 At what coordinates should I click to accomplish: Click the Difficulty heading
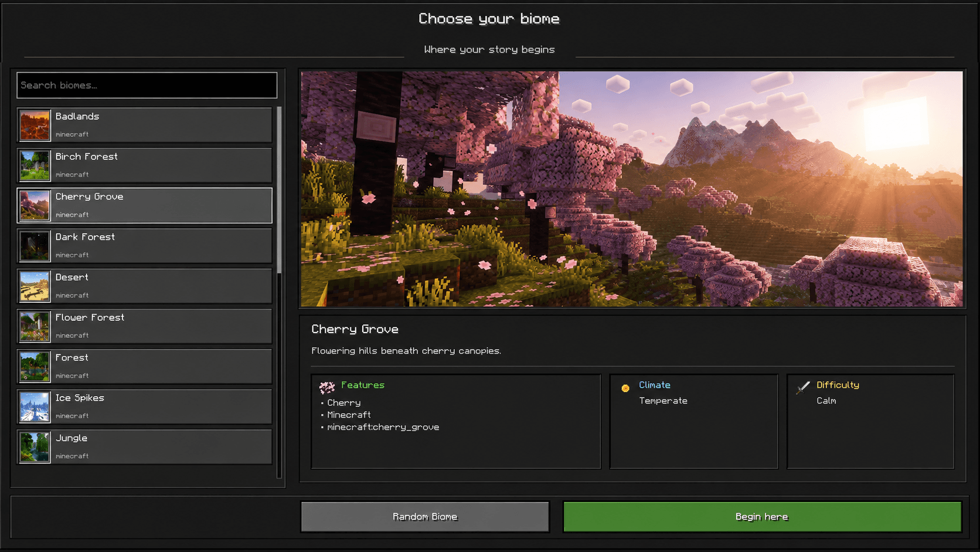coord(838,385)
